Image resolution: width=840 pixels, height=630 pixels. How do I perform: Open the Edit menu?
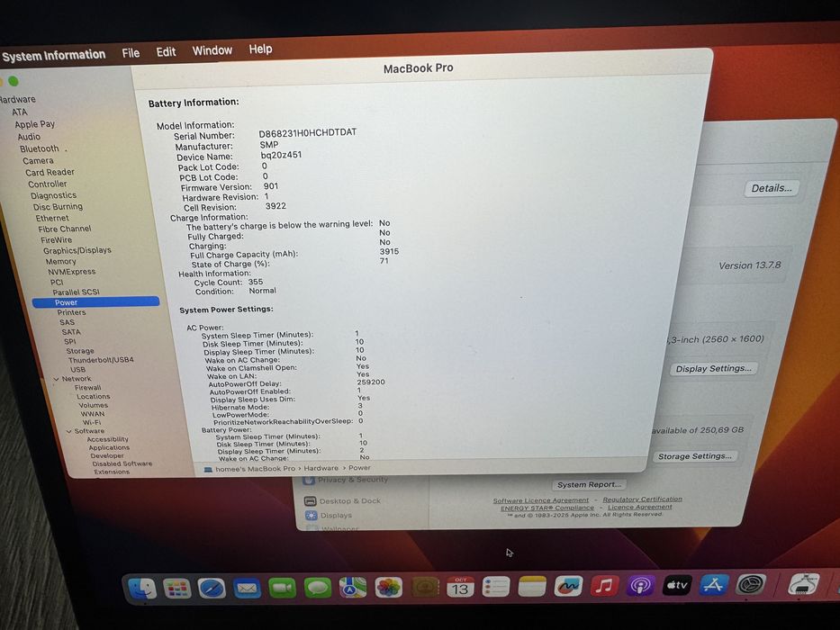pyautogui.click(x=166, y=52)
